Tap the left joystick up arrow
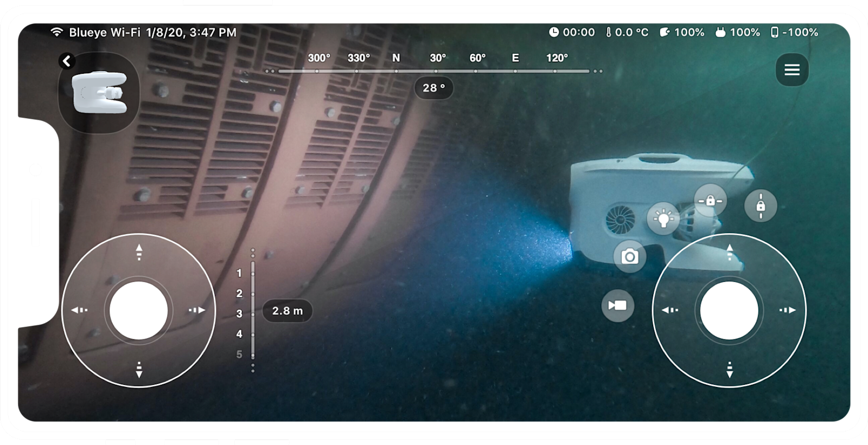The width and height of the screenshot is (868, 445). pos(139,251)
